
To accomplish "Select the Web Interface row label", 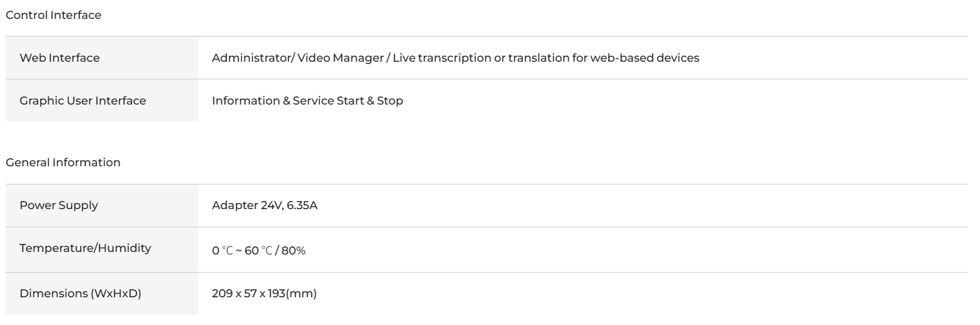I will click(x=60, y=58).
